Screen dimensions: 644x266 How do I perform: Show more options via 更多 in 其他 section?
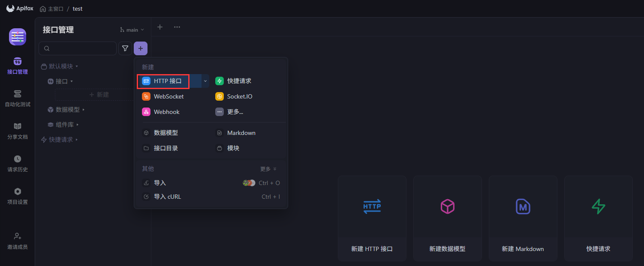(x=266, y=168)
